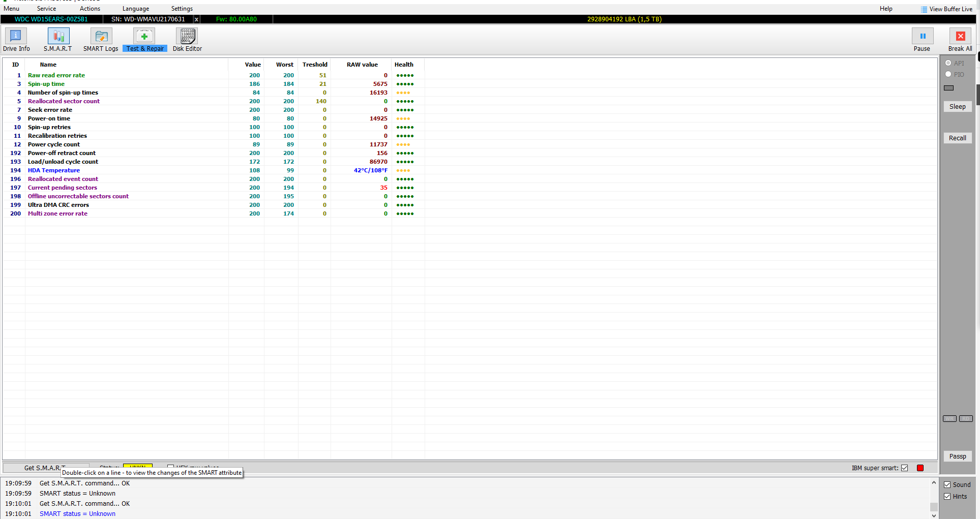Click the log scrollbar up arrow
The width and height of the screenshot is (980, 519).
(934, 482)
